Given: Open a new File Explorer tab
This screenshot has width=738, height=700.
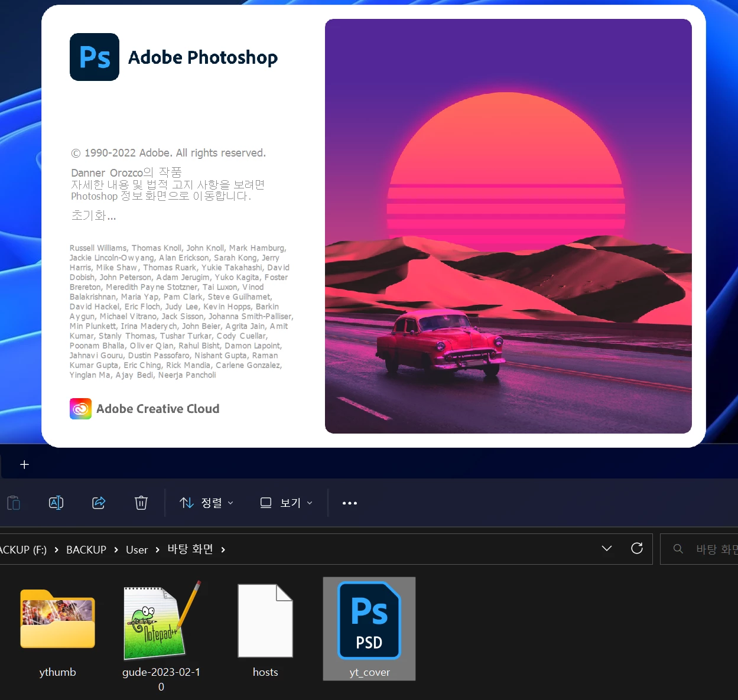Looking at the screenshot, I should tap(24, 465).
